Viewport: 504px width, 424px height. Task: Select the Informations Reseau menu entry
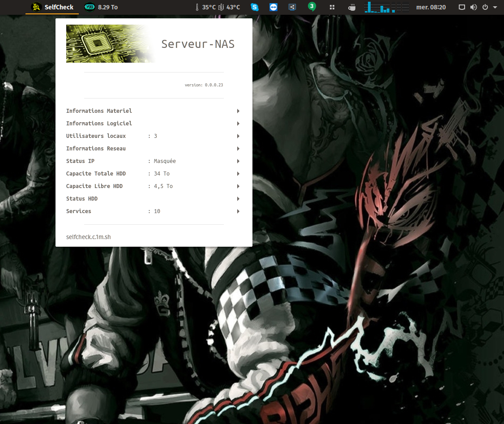pos(154,149)
